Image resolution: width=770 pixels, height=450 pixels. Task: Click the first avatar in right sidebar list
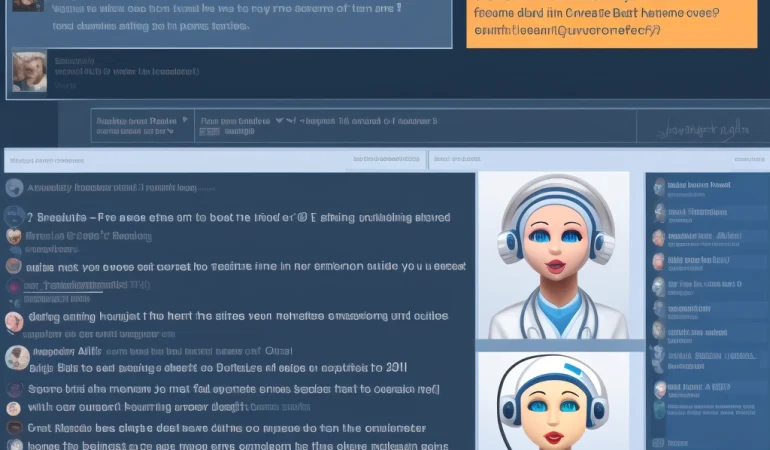(657, 186)
